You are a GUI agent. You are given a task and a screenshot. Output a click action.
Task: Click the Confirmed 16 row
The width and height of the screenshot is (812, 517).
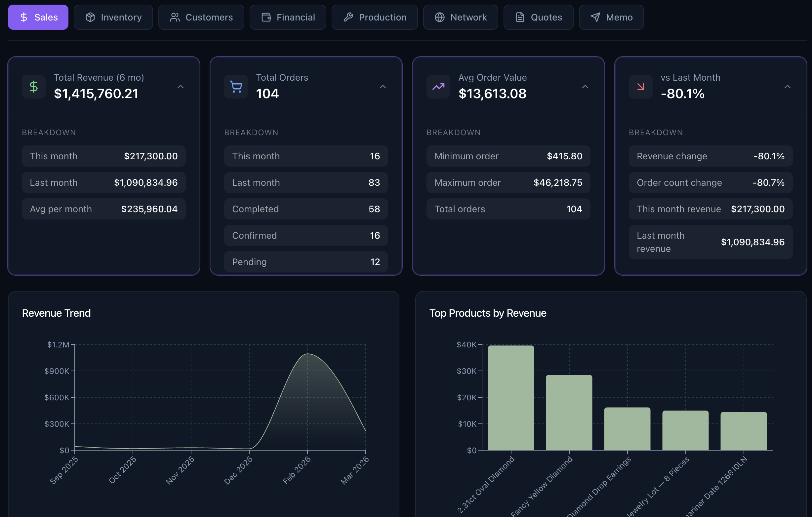coord(306,235)
